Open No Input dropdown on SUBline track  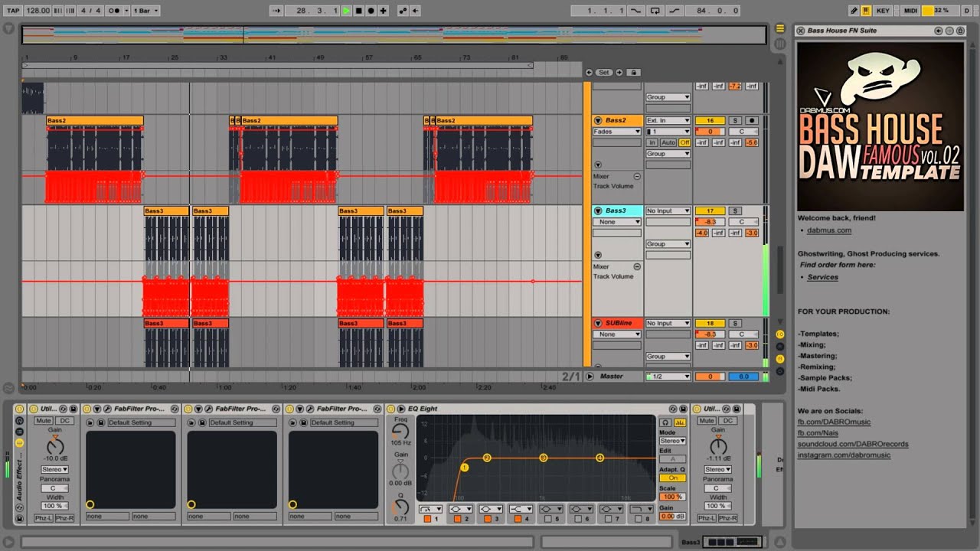click(668, 323)
